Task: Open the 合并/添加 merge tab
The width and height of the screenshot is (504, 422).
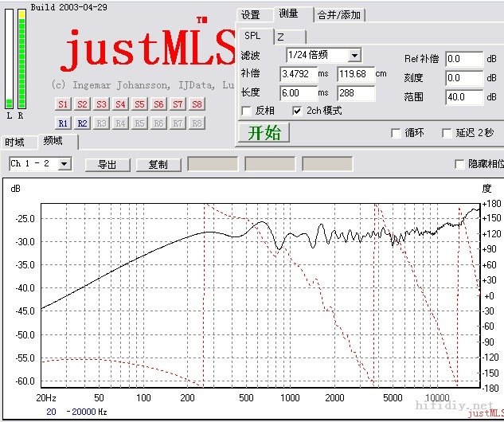Action: tap(339, 15)
